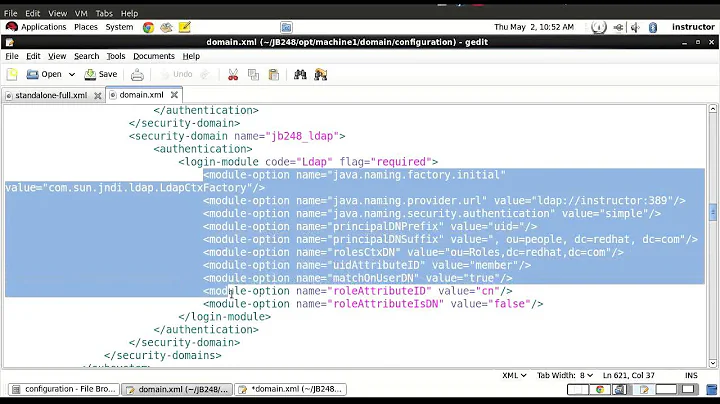Copy the selection with the Copy icon
720x404 pixels.
[x=253, y=74]
